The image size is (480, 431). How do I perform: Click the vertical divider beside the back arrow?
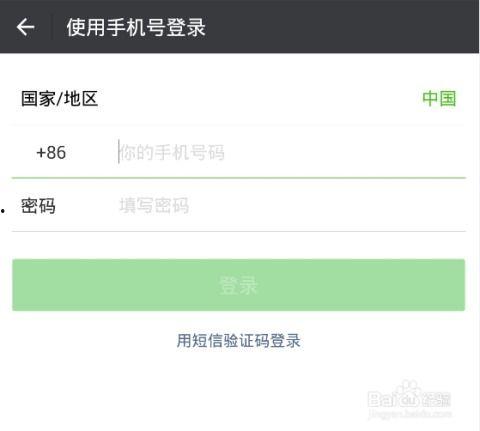(x=51, y=27)
